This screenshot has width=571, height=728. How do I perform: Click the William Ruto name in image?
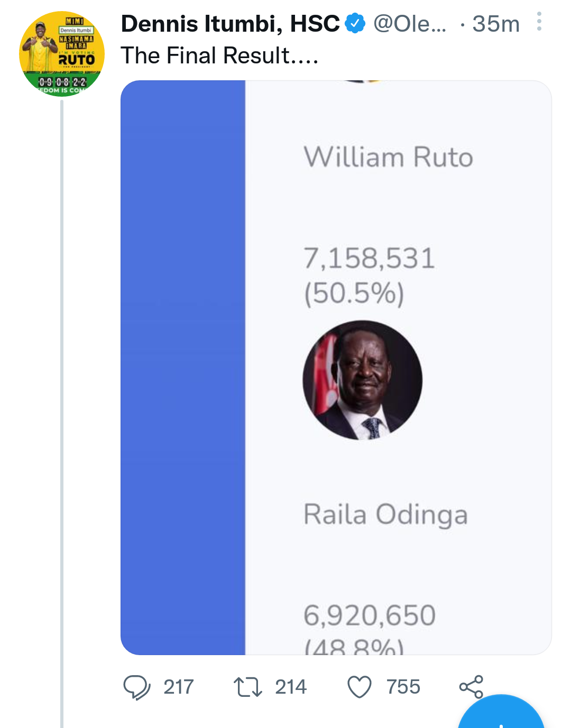point(388,157)
